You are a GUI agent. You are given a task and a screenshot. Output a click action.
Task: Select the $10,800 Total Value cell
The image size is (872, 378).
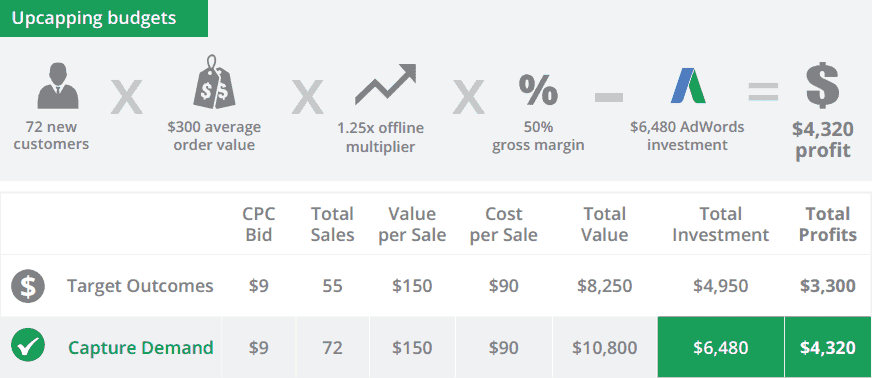[x=605, y=348]
